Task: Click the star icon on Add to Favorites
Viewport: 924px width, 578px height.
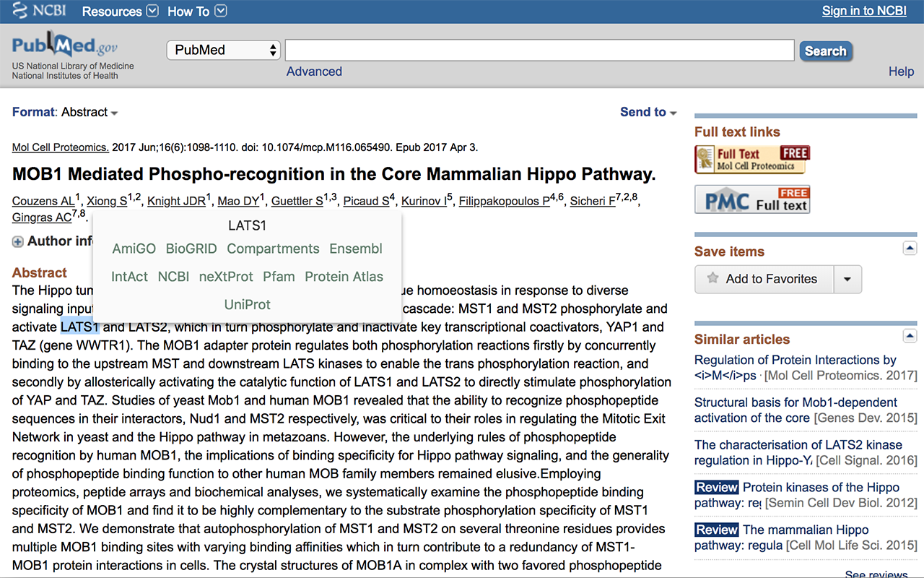Action: [x=712, y=279]
